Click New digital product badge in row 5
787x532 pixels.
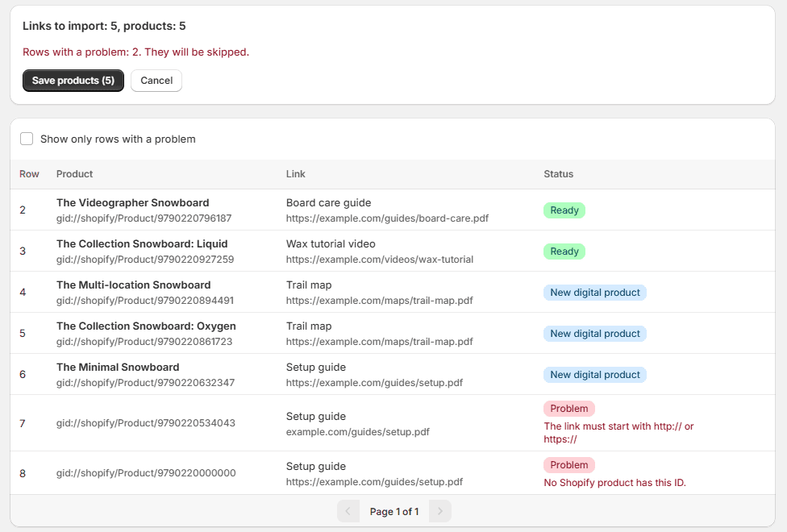pos(595,334)
